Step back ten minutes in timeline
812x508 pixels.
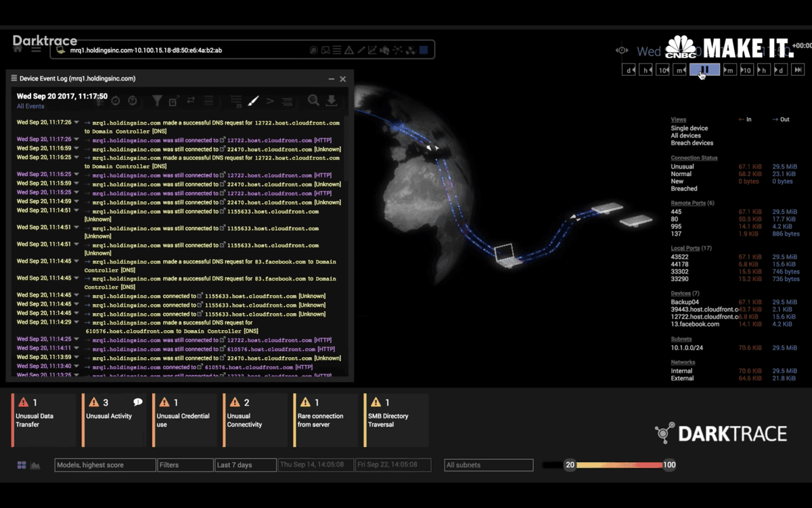[662, 70]
